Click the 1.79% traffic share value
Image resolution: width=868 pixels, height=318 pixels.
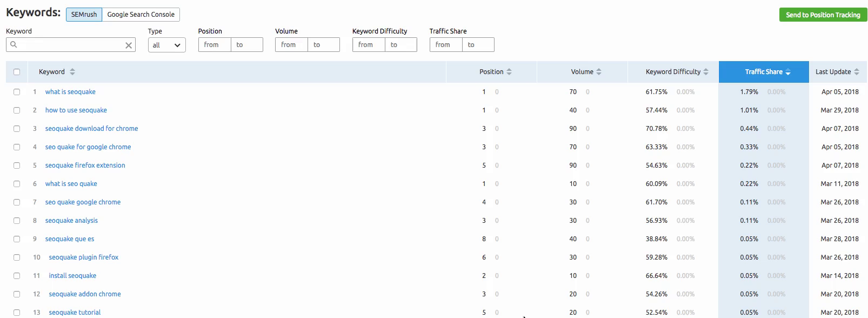749,92
